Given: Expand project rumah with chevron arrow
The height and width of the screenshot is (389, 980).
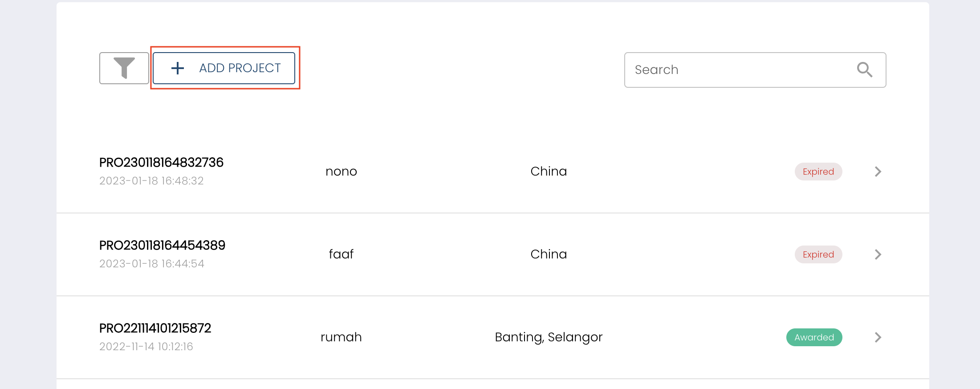Looking at the screenshot, I should pos(878,337).
